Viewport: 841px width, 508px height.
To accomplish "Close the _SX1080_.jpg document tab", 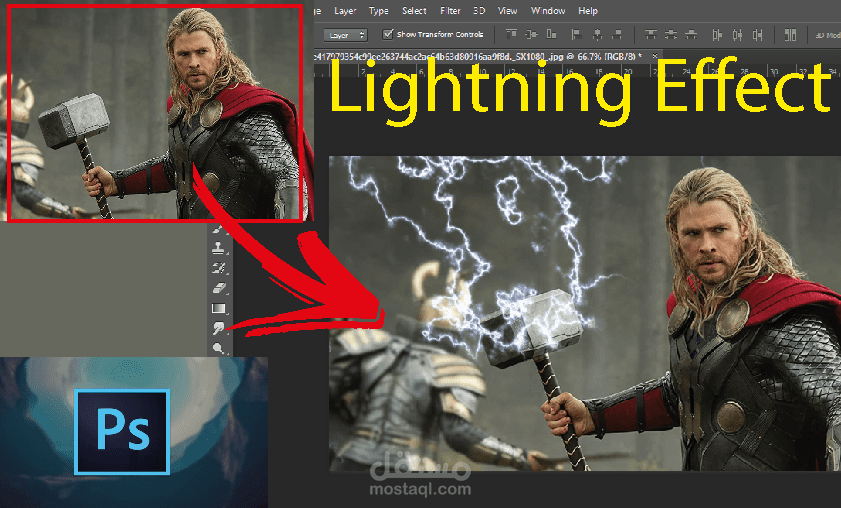I will coord(655,56).
